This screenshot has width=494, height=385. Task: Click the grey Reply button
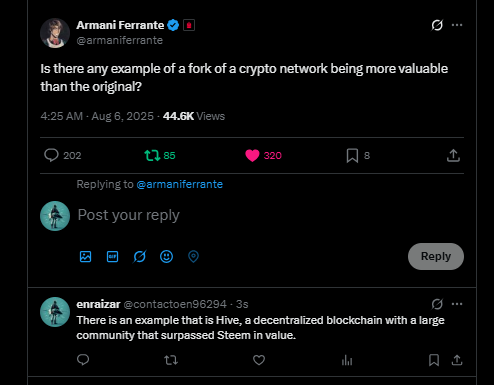click(x=436, y=256)
